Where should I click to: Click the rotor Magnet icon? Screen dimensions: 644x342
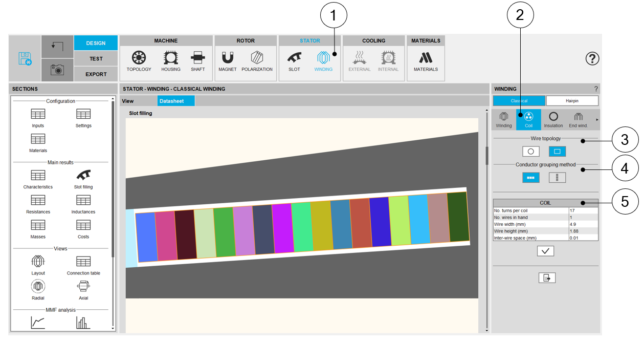[228, 61]
